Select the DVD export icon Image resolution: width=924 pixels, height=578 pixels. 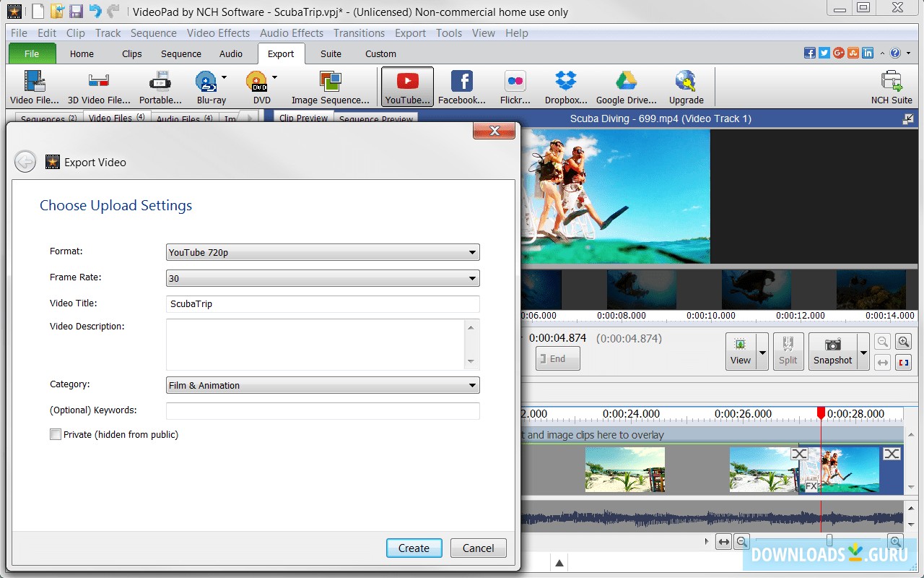(x=258, y=83)
